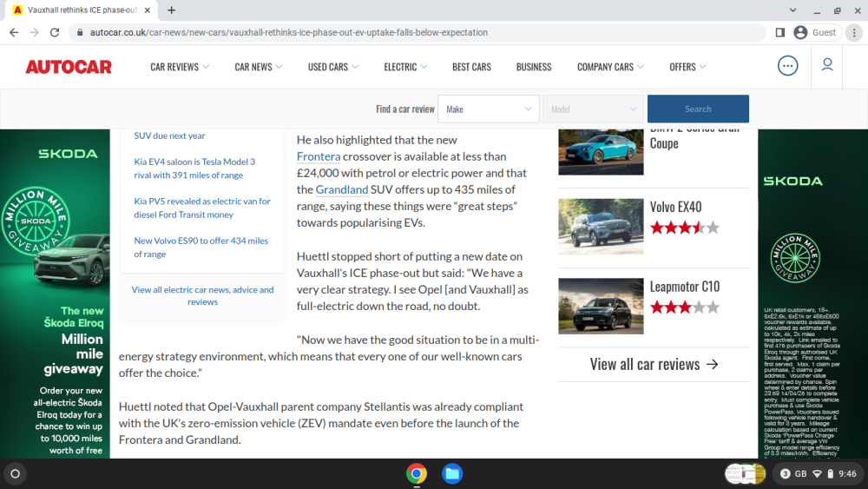
Task: Open a new browser tab
Action: point(172,10)
